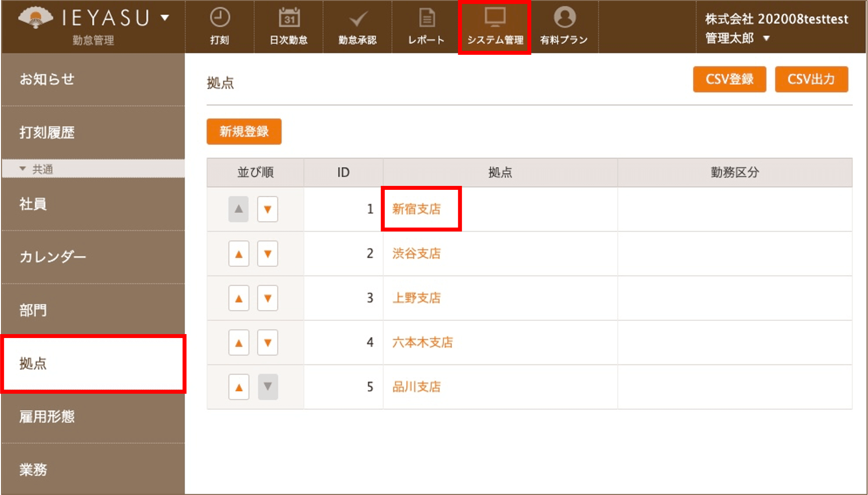
Task: Open the 六本木支店 link
Action: (422, 343)
